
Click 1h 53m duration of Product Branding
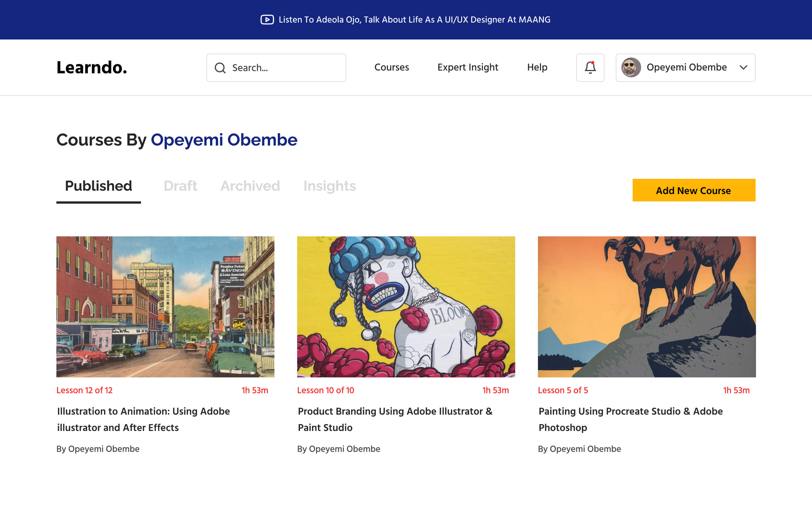pos(496,390)
